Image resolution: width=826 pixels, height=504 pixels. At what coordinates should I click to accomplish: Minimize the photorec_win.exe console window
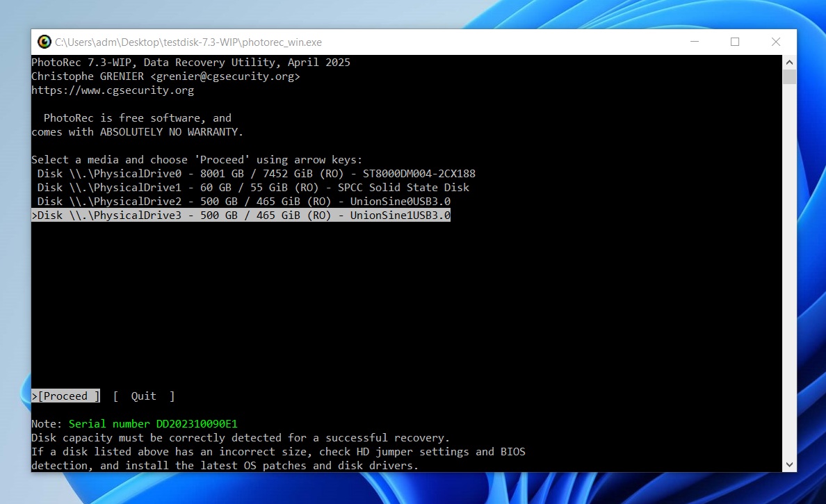(x=693, y=42)
